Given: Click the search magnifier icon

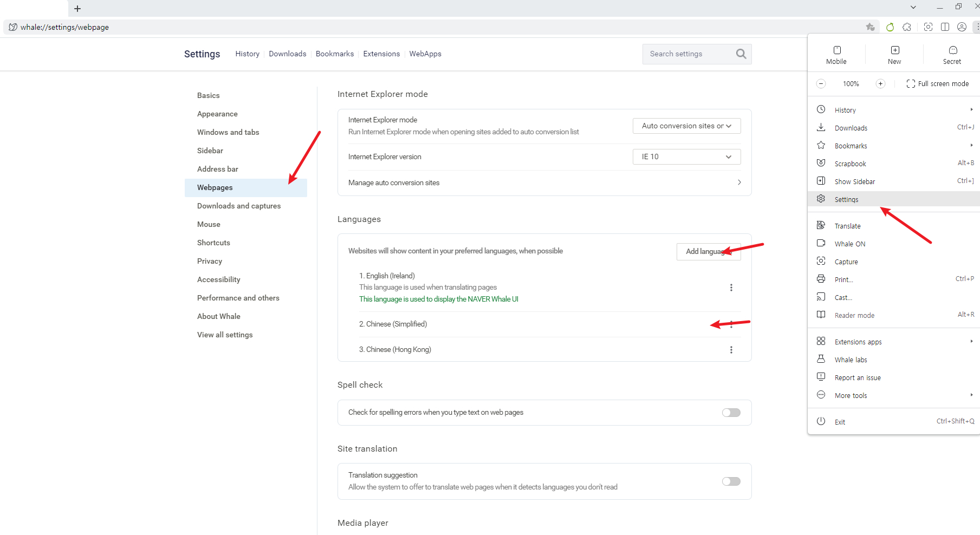Looking at the screenshot, I should (741, 54).
